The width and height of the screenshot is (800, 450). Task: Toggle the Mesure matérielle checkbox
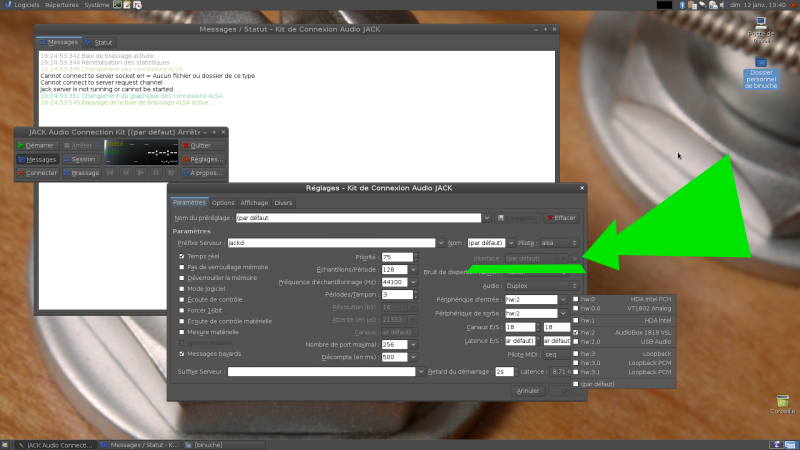point(182,332)
